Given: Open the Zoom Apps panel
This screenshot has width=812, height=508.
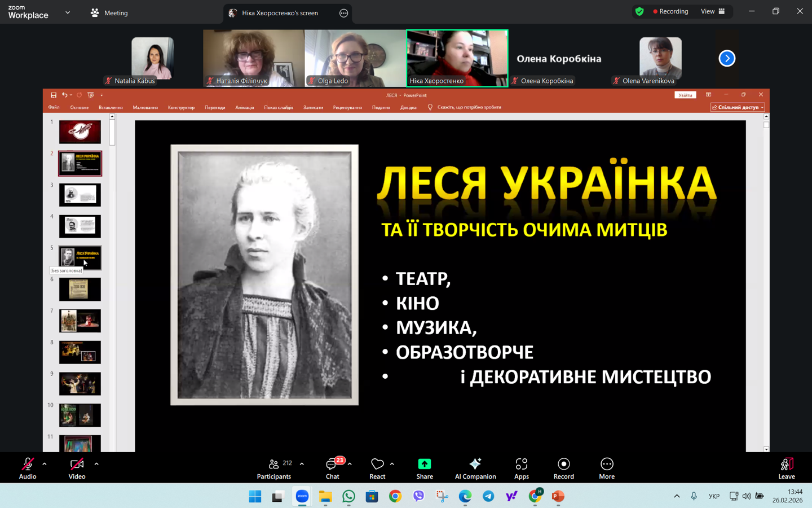Looking at the screenshot, I should [x=521, y=468].
